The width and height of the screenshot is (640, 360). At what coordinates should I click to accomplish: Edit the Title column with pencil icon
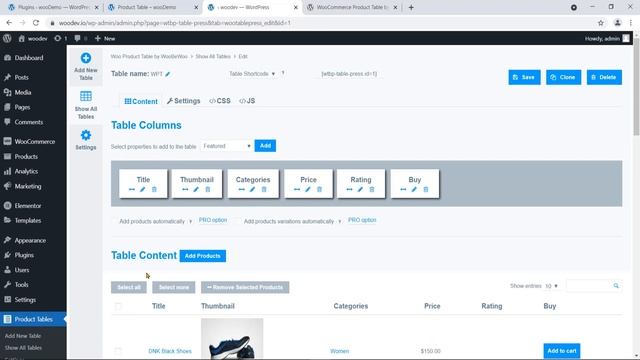pos(143,189)
